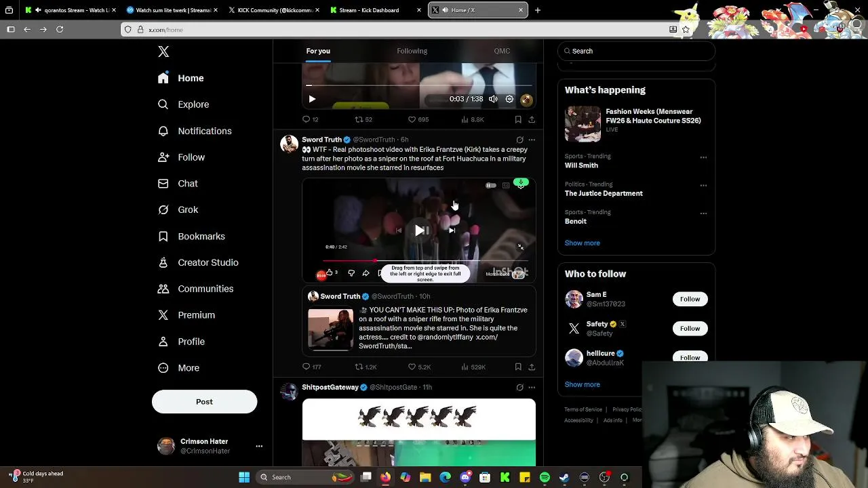Click the X search field

point(636,51)
